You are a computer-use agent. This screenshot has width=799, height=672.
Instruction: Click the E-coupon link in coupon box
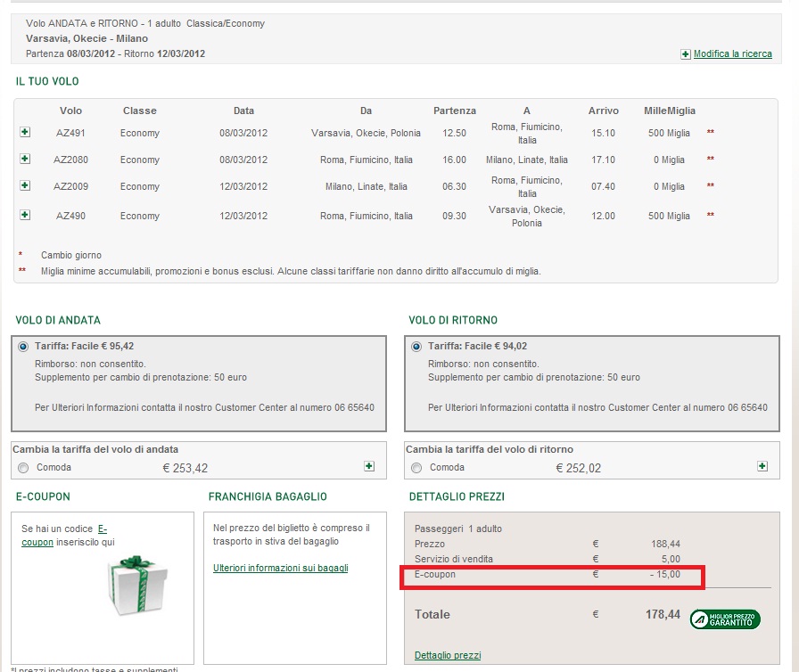(x=64, y=536)
